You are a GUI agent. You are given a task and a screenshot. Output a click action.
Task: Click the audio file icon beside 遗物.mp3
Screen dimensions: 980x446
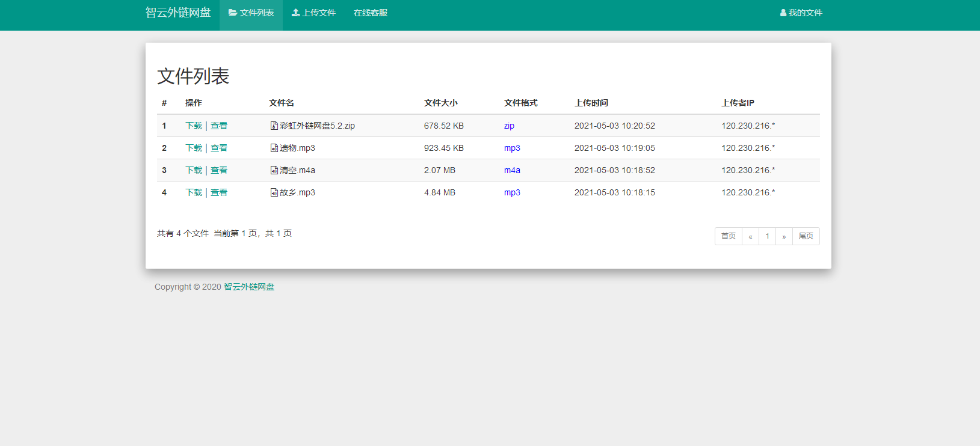(x=274, y=148)
